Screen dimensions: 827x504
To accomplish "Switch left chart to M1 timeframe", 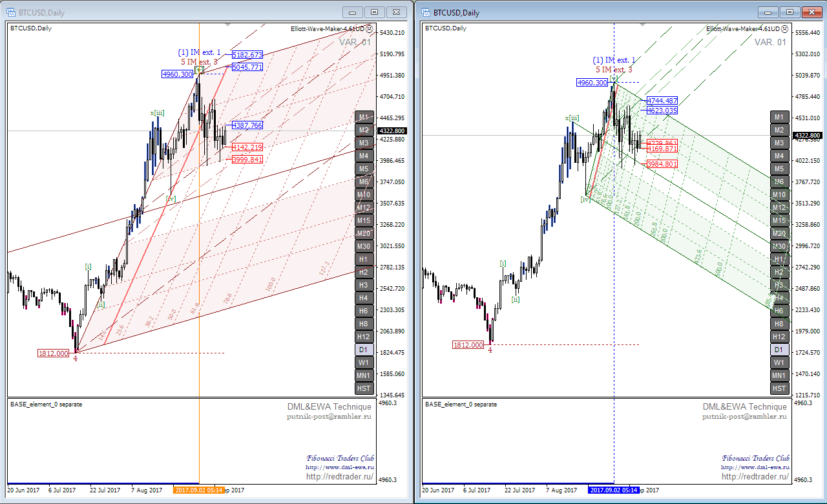I will click(364, 117).
